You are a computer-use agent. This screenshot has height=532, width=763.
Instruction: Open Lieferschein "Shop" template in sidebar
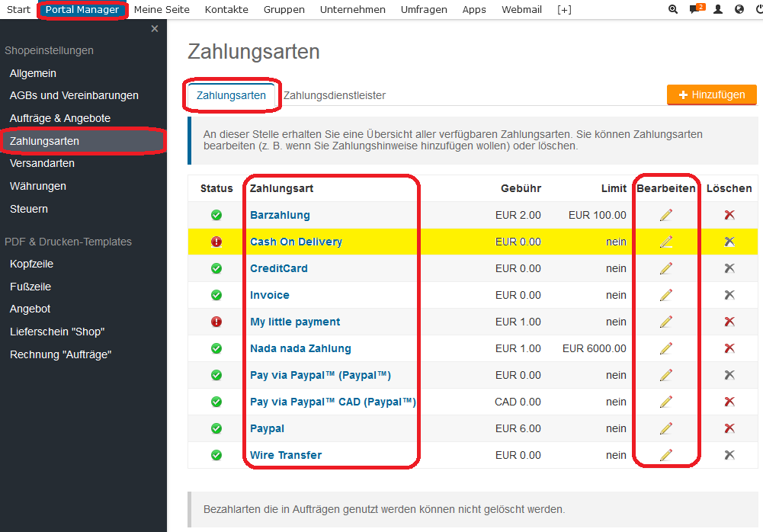click(57, 332)
